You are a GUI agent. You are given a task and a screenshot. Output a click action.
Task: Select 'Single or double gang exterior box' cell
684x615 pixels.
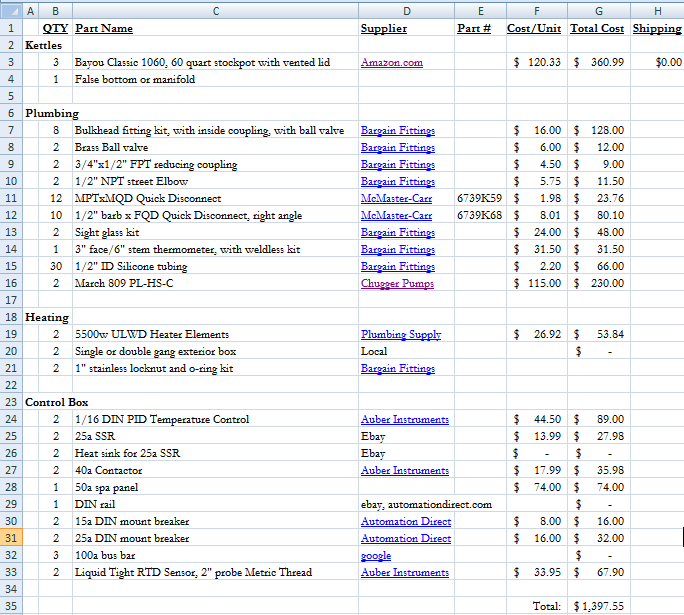215,352
